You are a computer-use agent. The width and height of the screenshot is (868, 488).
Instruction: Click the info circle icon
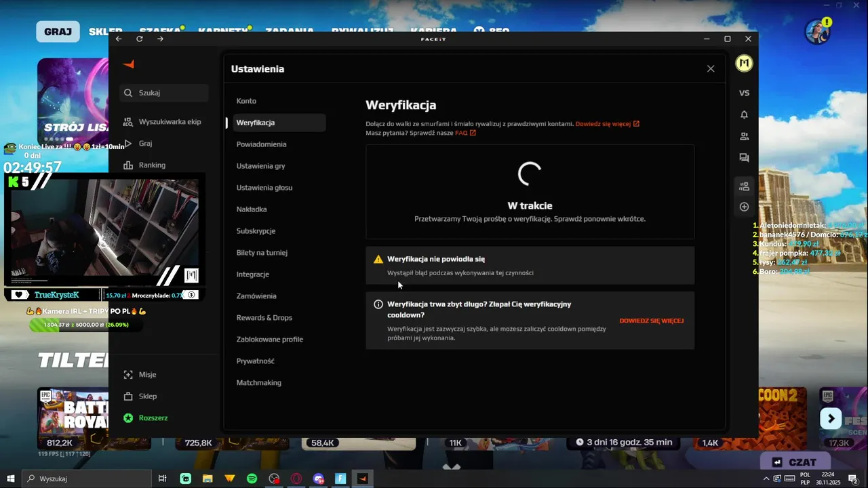[x=378, y=304]
